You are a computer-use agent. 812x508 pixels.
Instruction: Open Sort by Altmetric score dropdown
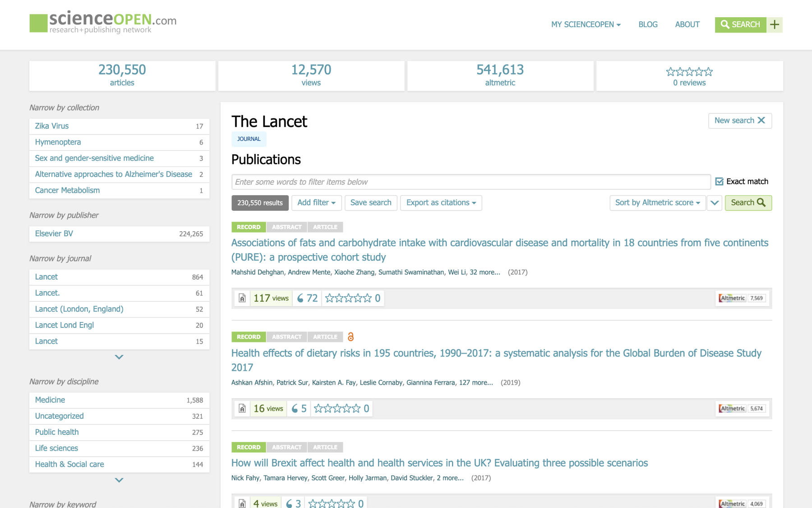coord(657,203)
